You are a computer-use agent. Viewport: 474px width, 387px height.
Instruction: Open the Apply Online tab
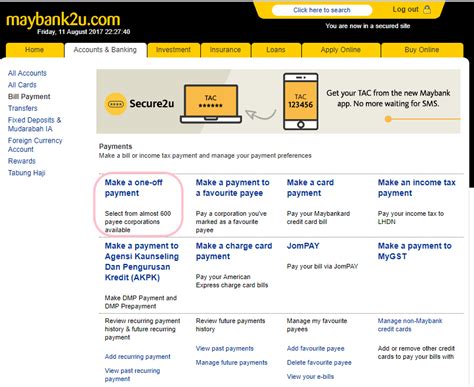pos(341,50)
